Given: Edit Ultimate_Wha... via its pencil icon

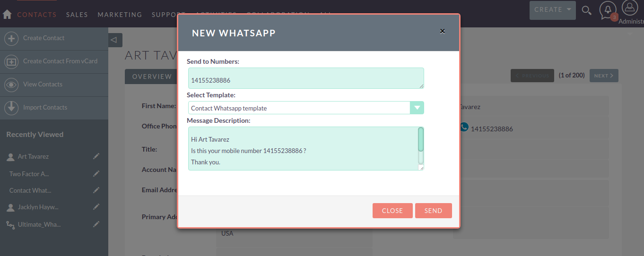Looking at the screenshot, I should pos(96,224).
